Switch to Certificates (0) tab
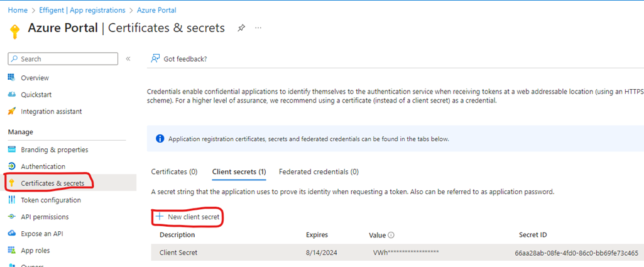Viewport: 644px width, 267px height. [x=174, y=172]
